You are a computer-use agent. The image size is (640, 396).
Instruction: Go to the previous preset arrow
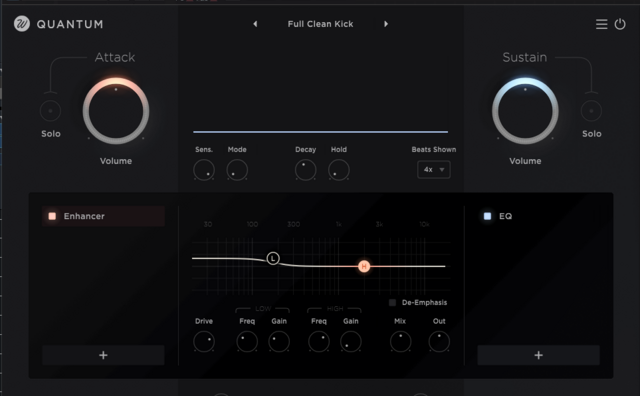(x=255, y=24)
